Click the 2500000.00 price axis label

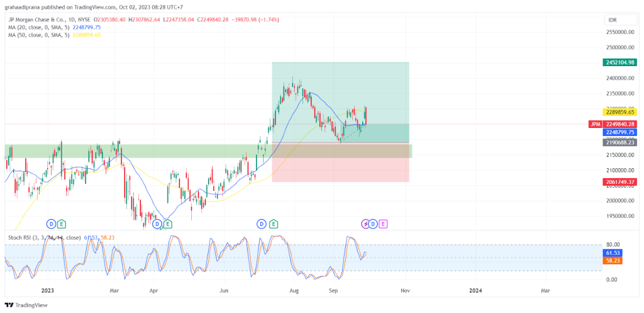[x=619, y=47]
